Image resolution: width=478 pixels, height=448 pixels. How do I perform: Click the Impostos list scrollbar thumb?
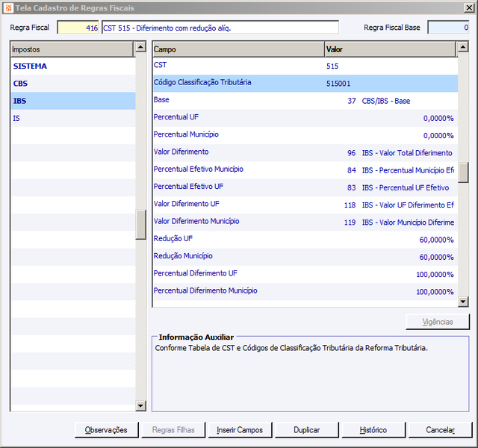click(140, 225)
